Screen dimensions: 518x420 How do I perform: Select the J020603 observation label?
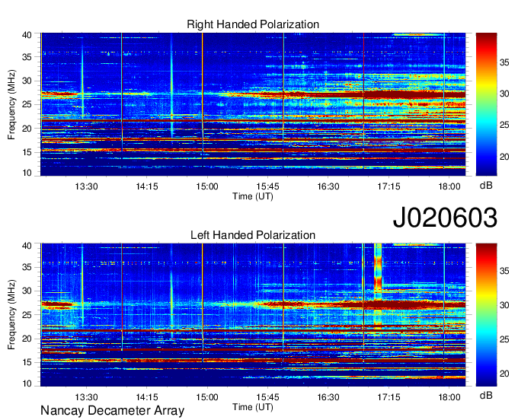(x=445, y=218)
